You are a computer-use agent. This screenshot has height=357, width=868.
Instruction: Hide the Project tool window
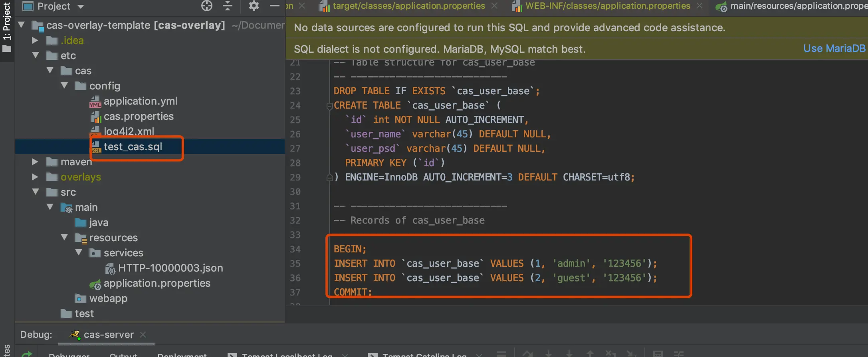(275, 6)
